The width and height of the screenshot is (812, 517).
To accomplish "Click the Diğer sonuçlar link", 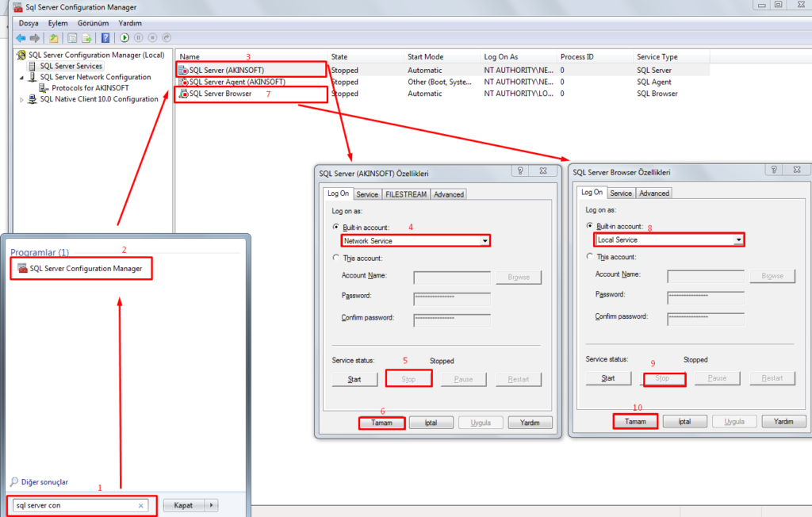I will 44,482.
